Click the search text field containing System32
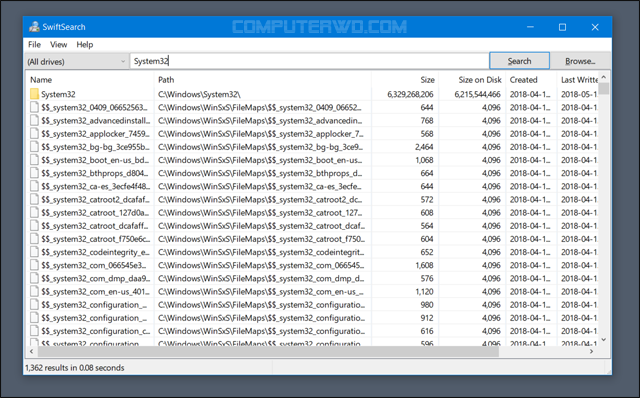 pos(309,61)
